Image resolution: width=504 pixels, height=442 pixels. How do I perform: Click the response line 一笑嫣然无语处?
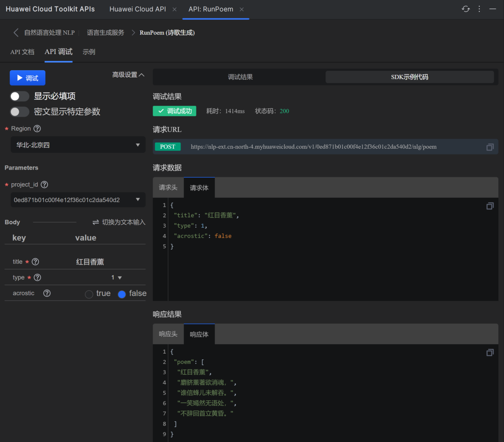pos(207,403)
